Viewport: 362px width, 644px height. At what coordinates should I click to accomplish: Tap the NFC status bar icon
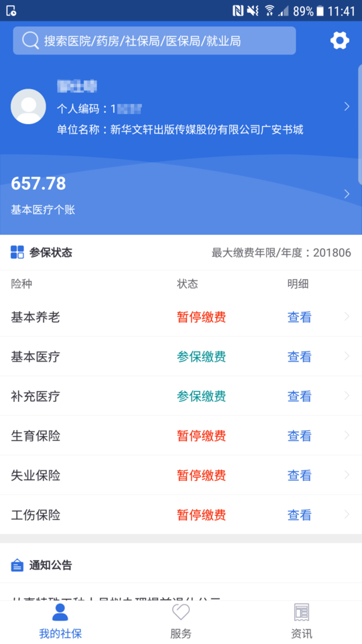click(237, 11)
